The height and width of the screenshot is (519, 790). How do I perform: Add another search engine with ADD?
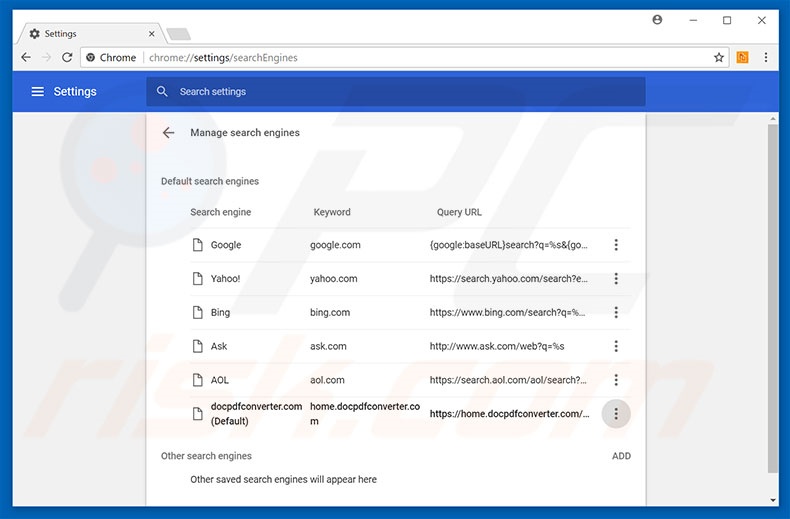pos(621,456)
